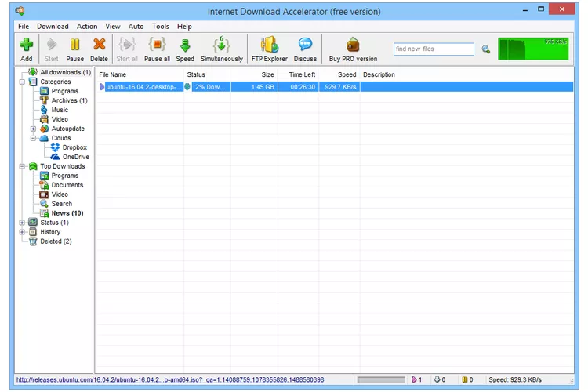Click the status bar progress bar
This screenshot has height=392, width=588.
(380, 380)
